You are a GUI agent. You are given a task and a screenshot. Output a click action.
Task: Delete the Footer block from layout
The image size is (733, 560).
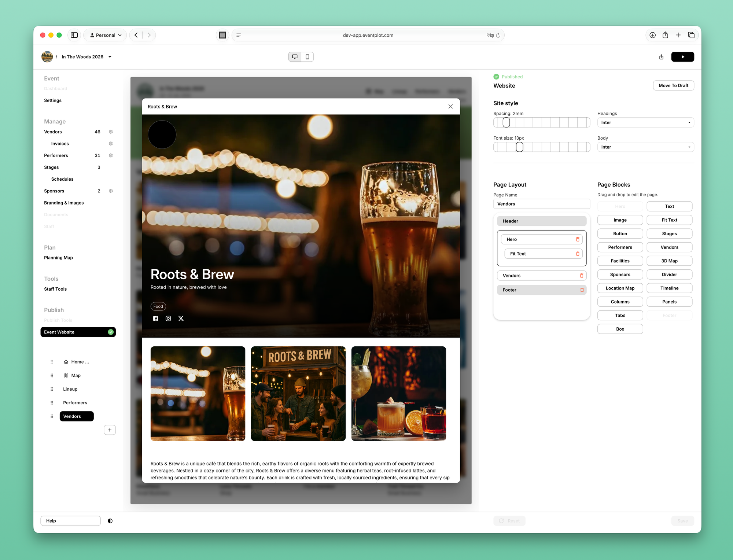(x=582, y=290)
